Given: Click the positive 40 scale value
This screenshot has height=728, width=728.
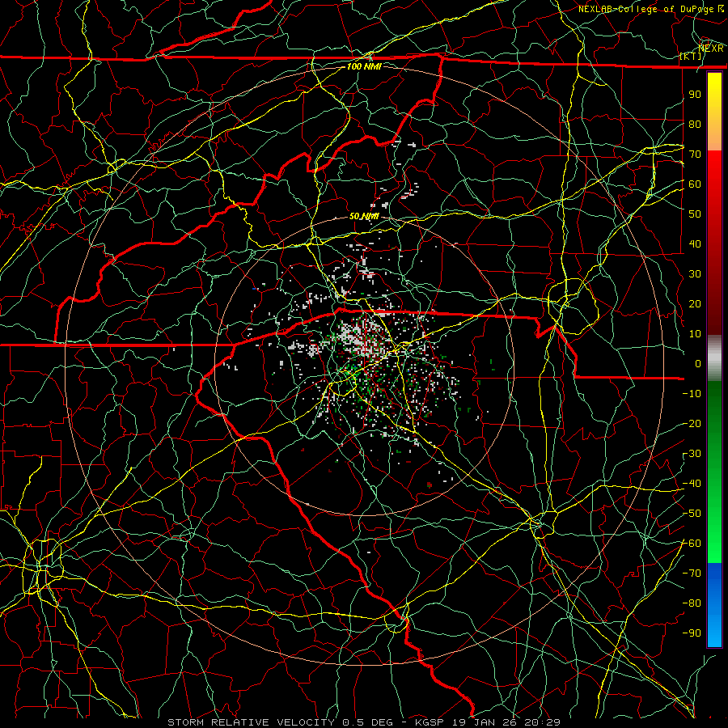Looking at the screenshot, I should [x=695, y=243].
